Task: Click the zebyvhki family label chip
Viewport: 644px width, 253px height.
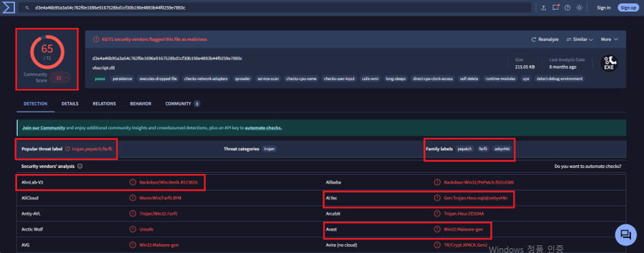Action: pyautogui.click(x=503, y=149)
